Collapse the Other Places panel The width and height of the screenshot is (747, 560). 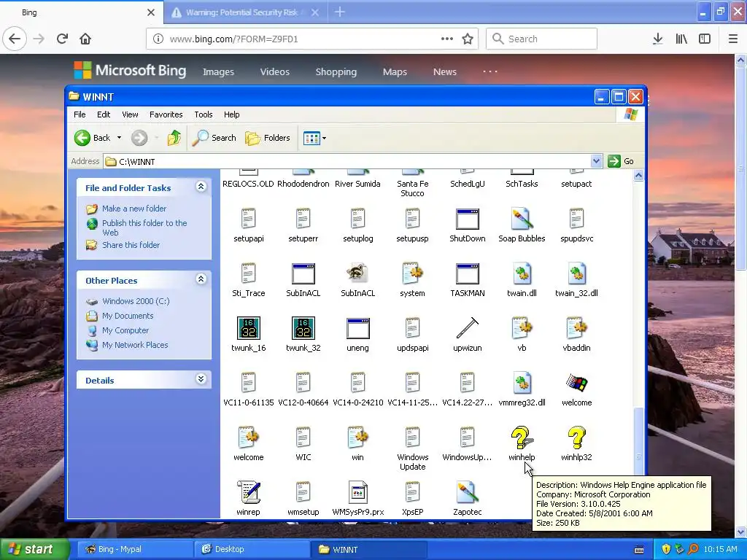click(201, 279)
